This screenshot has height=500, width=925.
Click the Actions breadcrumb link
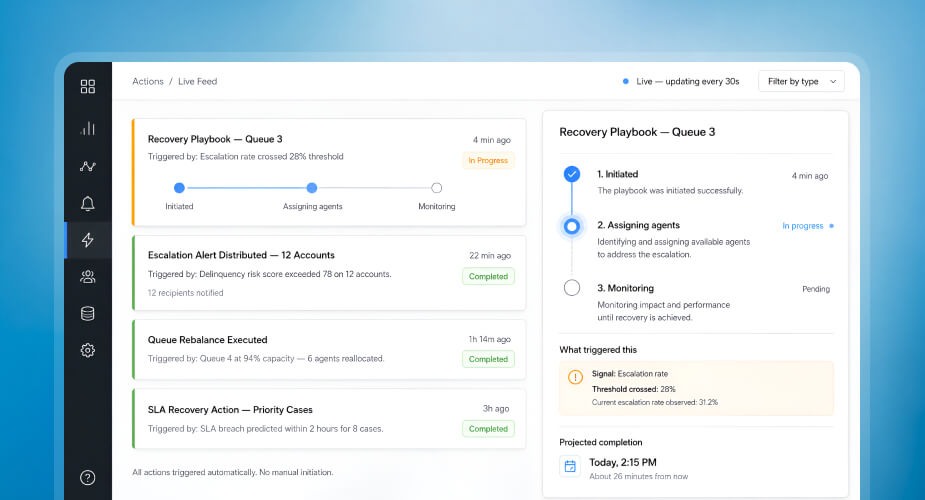(147, 81)
